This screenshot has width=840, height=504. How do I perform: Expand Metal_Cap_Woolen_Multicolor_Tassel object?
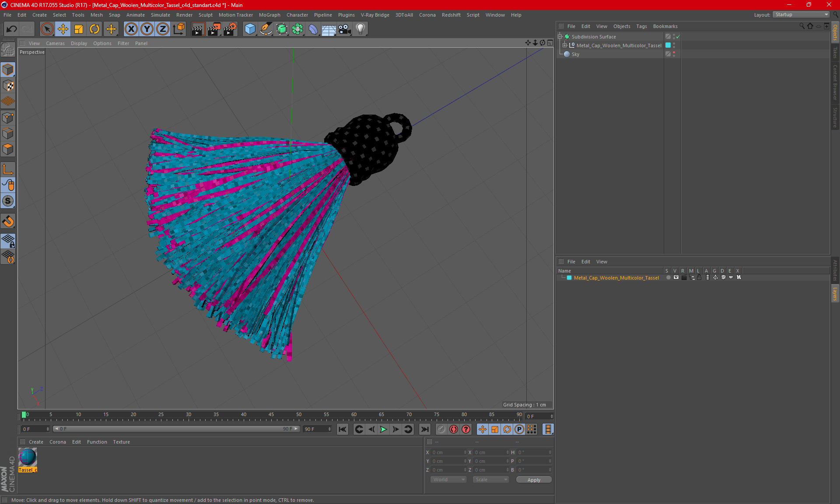[564, 45]
